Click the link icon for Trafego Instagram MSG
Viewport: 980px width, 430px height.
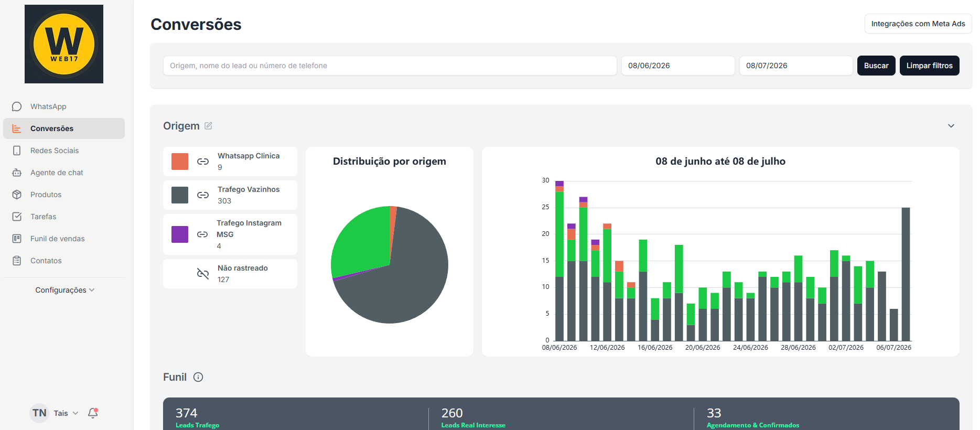[202, 234]
